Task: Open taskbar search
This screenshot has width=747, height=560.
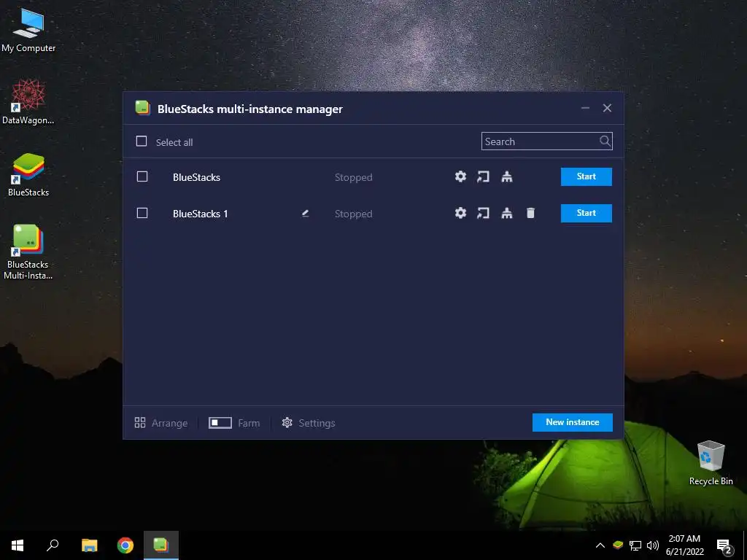Action: [x=53, y=545]
